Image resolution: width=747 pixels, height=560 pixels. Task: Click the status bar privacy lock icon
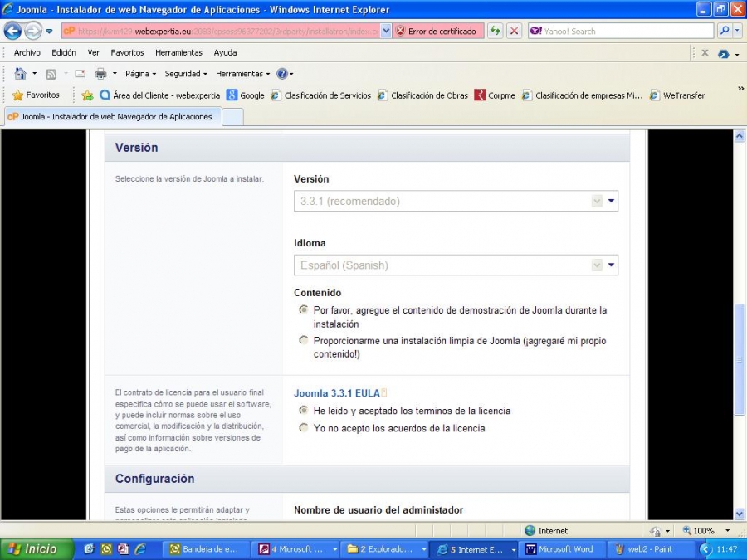(656, 531)
